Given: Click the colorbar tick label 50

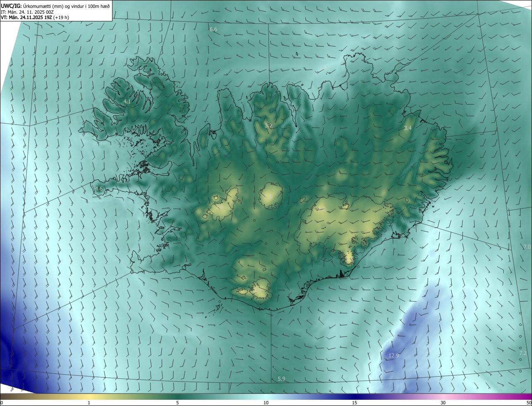Looking at the screenshot, I should tap(529, 403).
